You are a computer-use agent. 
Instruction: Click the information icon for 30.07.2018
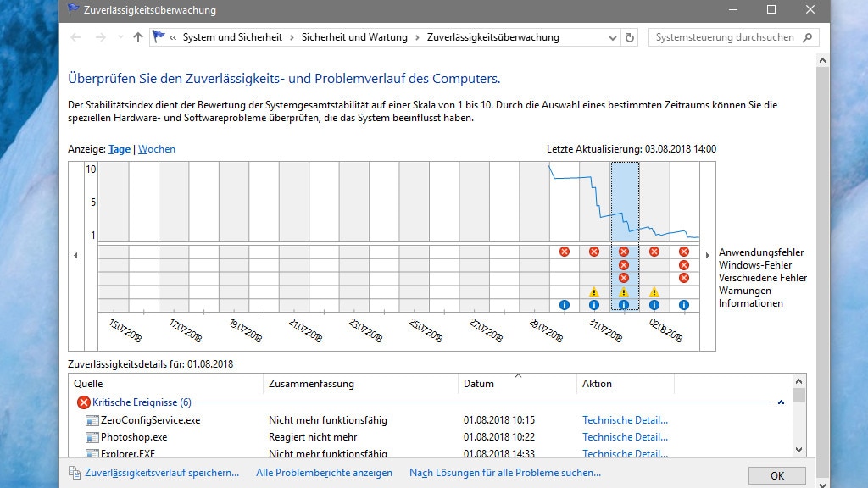click(564, 304)
